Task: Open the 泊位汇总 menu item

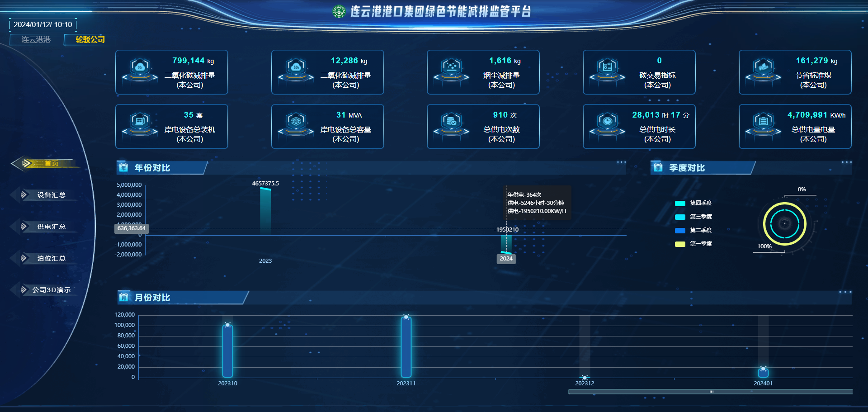Action: 51,258
